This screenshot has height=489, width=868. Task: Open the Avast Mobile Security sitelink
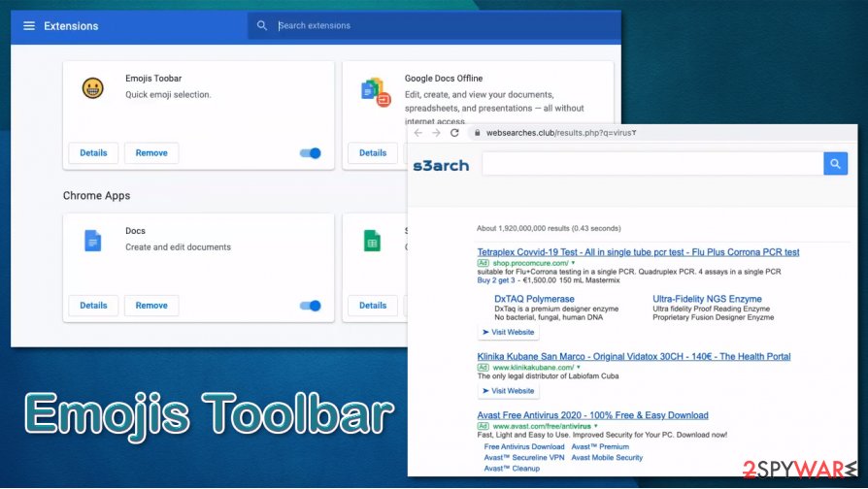click(x=607, y=458)
